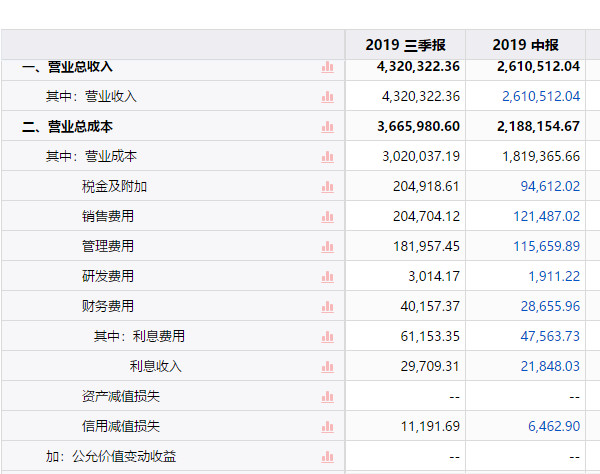The height and width of the screenshot is (474, 600).
Task: Click chart icon in 税金及附加 row
Action: tap(328, 187)
